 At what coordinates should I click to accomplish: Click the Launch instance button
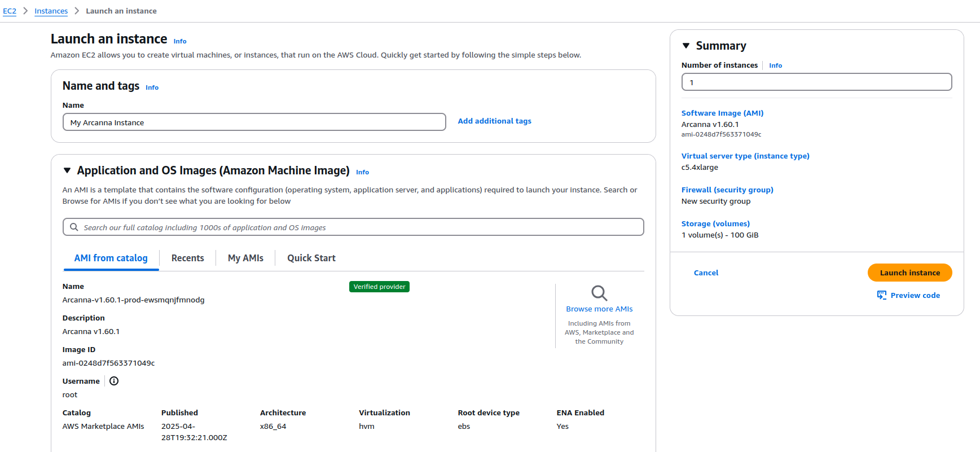tap(909, 273)
